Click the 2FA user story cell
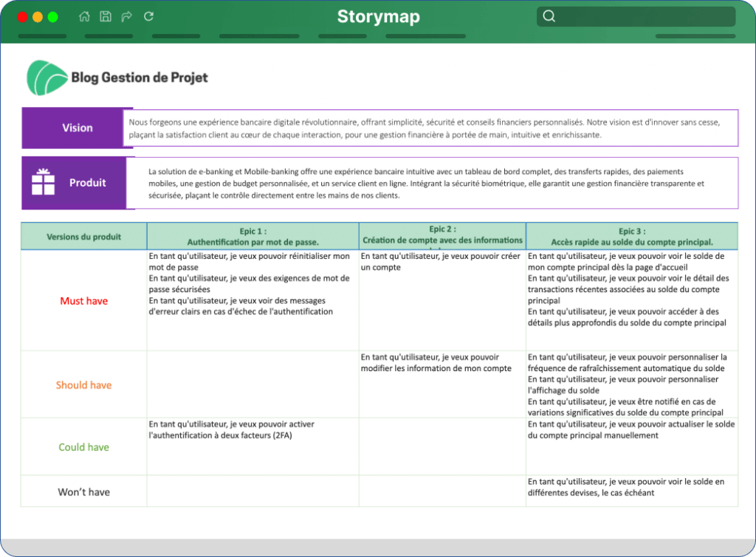This screenshot has height=557, width=756. [x=252, y=446]
